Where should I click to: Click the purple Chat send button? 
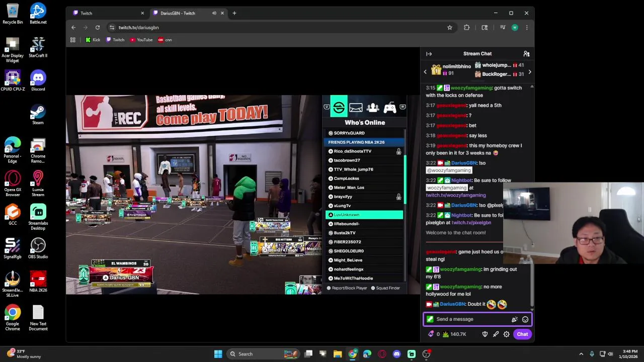(x=522, y=334)
